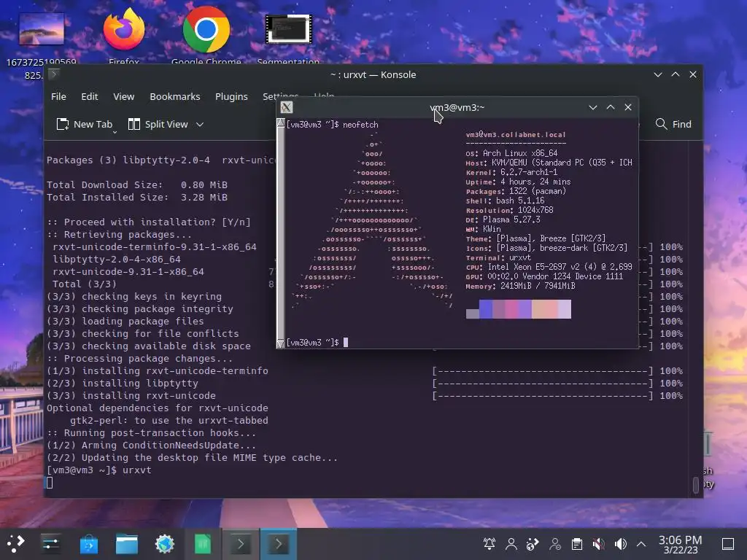Click '(3/3) installing rxvt-unicode' line

point(131,396)
